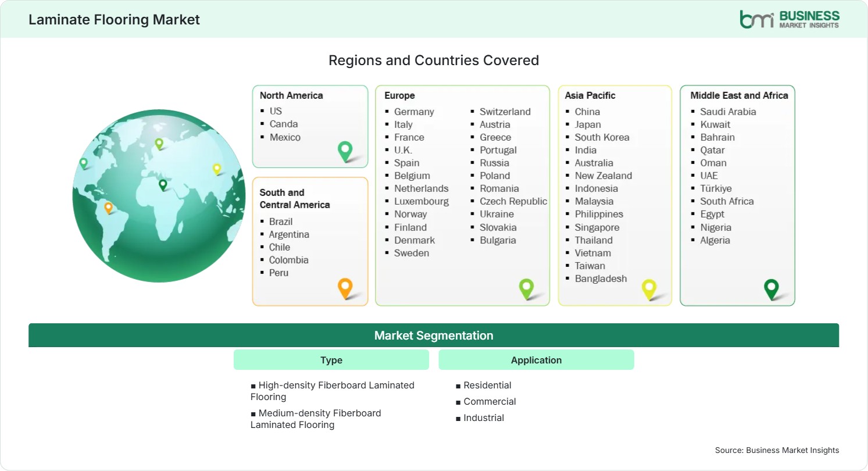Click the globe illustration

pos(159,196)
